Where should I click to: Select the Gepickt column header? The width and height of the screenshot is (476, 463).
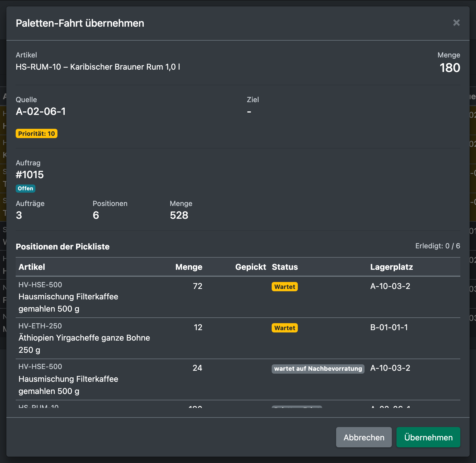(250, 267)
